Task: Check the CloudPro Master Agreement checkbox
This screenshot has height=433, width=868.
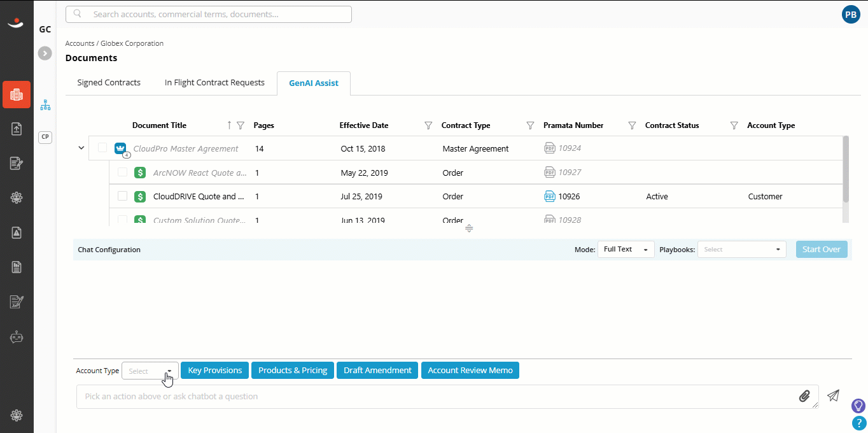Action: pos(102,148)
